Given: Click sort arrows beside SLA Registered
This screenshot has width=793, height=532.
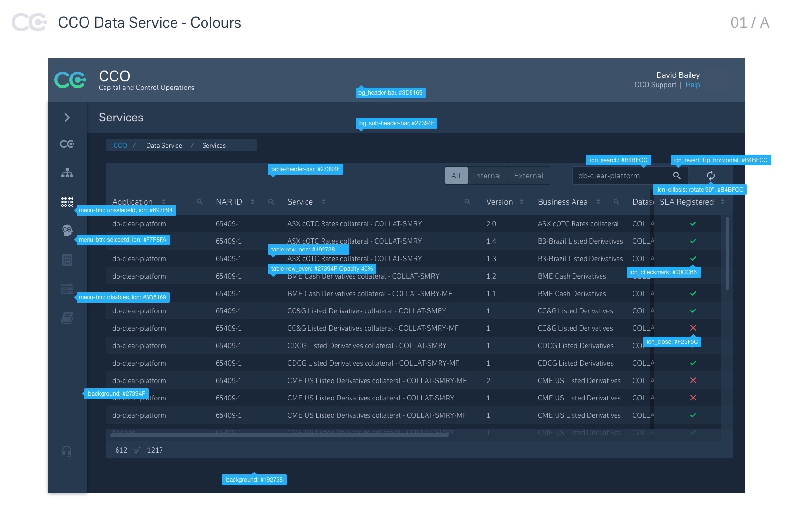Looking at the screenshot, I should tap(723, 202).
